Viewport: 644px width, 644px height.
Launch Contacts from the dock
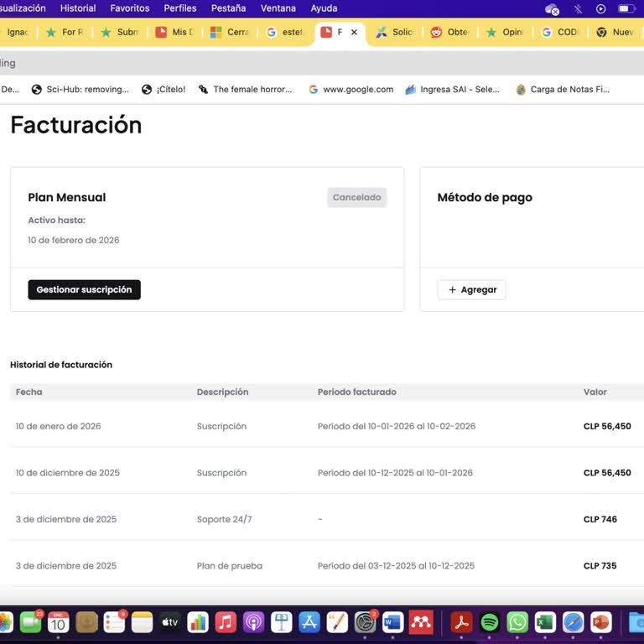86,623
